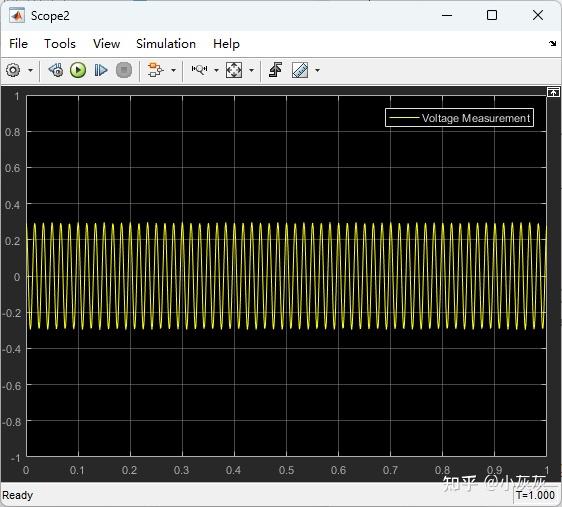
Task: Click the Voltage Measurement legend entry
Action: click(459, 118)
